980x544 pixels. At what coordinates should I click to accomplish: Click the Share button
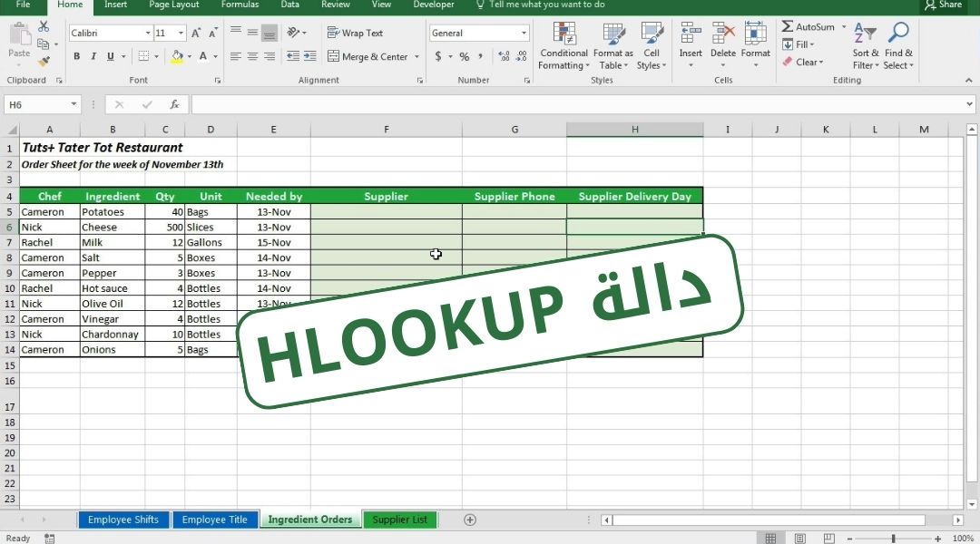click(944, 5)
